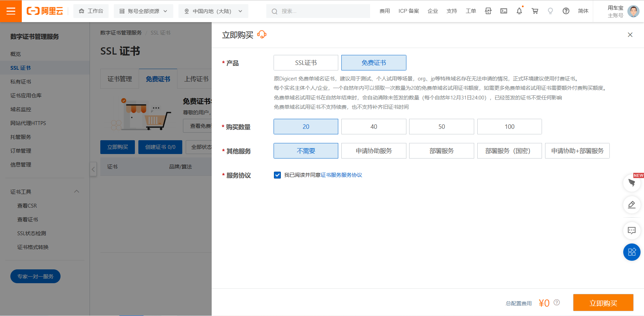Open 企业 top menu
This screenshot has height=316, width=644.
point(433,11)
